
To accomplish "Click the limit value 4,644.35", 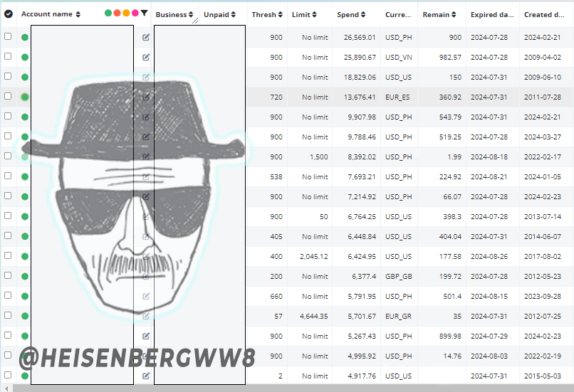I will tap(314, 317).
